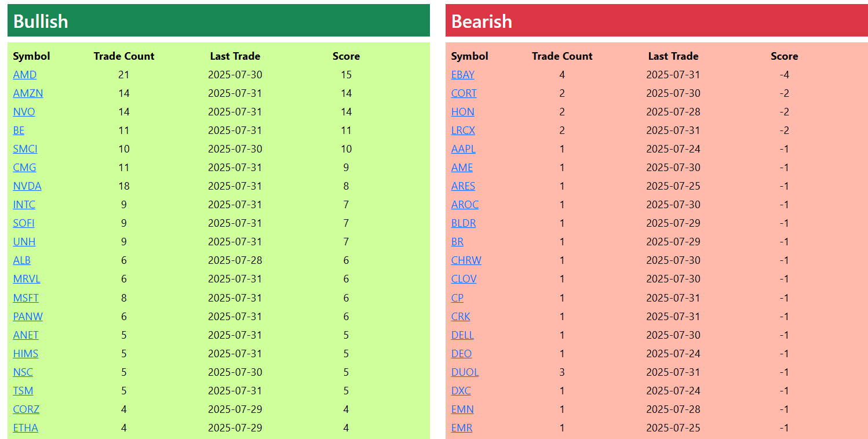Open the HIMS ticker link

(25, 354)
